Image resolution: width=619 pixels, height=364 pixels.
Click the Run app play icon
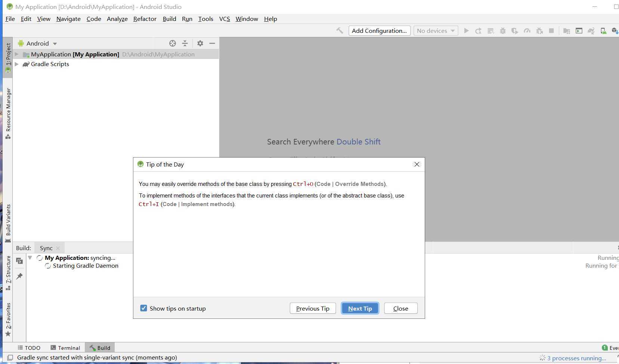(x=466, y=31)
